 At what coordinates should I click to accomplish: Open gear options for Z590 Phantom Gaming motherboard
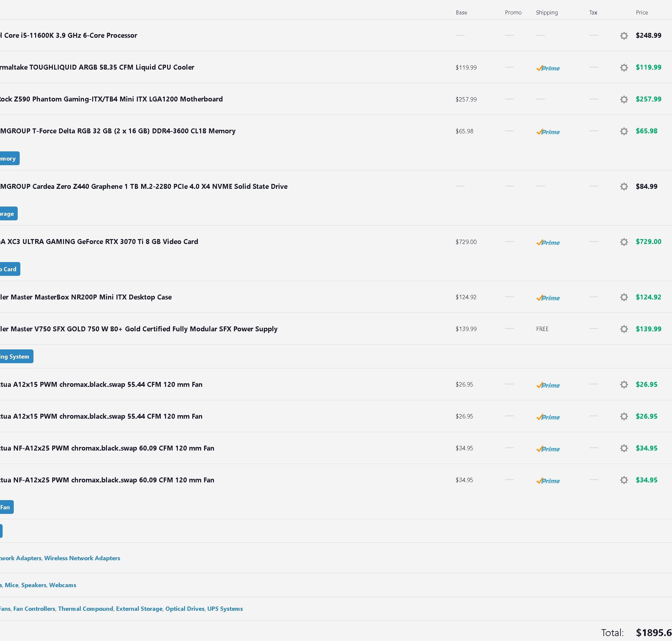tap(624, 99)
